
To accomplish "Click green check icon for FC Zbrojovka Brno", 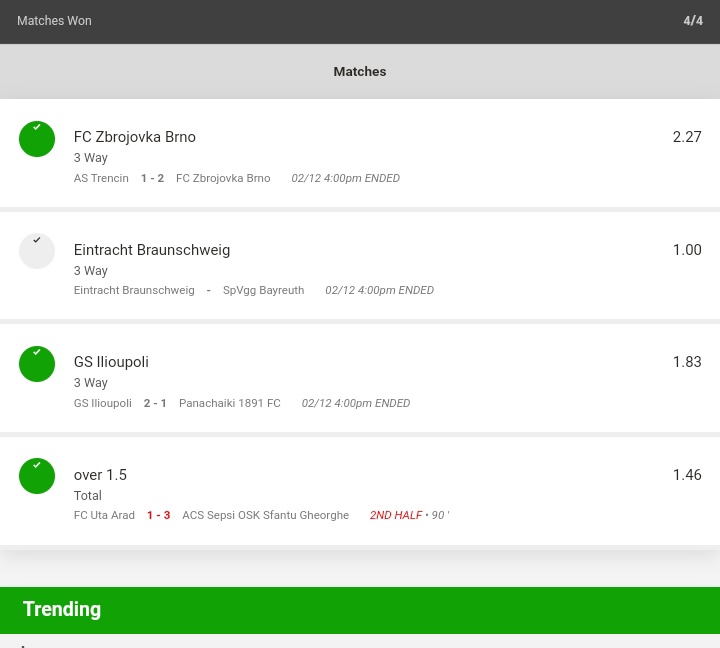I will click(37, 139).
